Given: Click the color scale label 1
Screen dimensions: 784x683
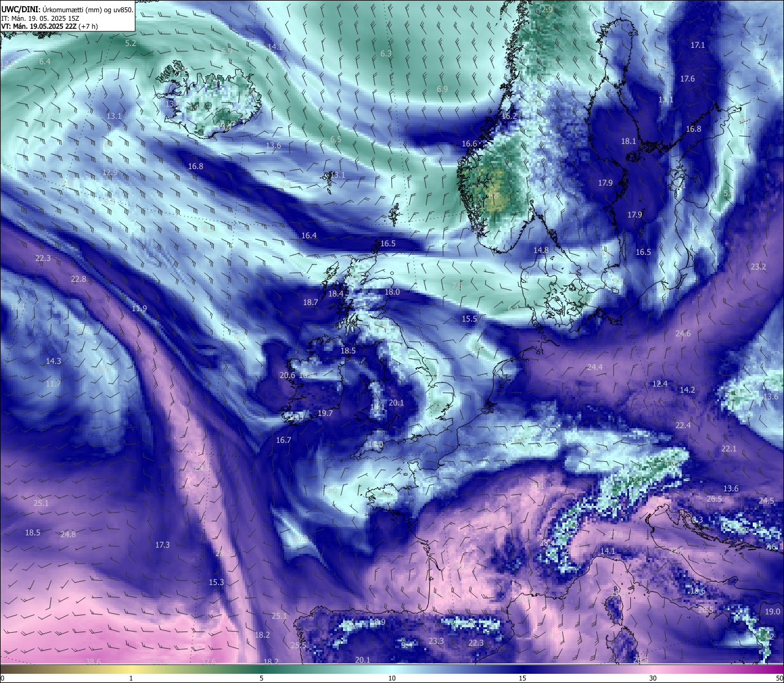Looking at the screenshot, I should pos(131,678).
